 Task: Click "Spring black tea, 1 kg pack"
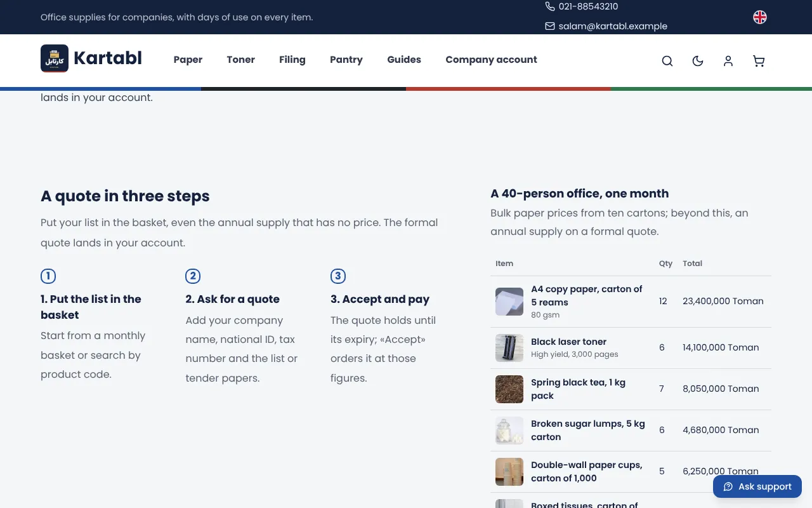[x=578, y=389]
